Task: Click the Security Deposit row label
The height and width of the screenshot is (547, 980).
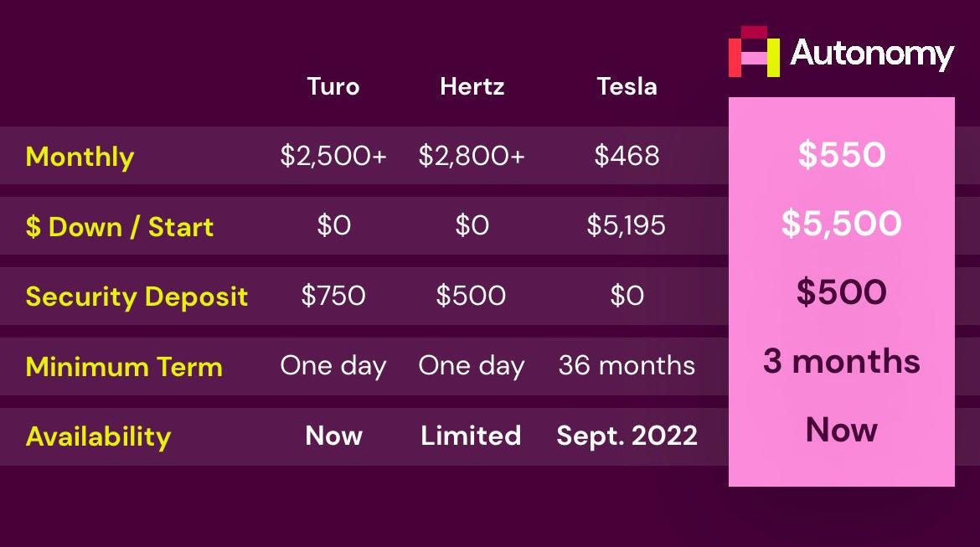Action: tap(137, 297)
